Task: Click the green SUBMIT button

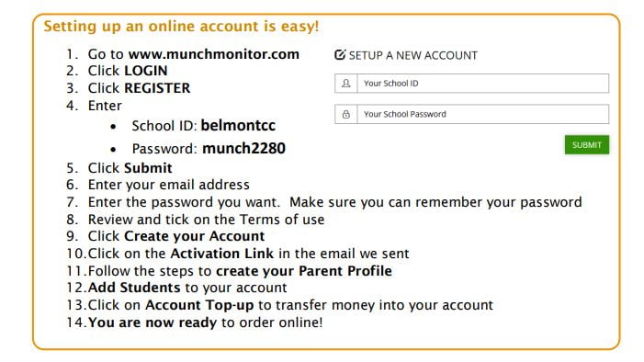Action: coord(587,145)
